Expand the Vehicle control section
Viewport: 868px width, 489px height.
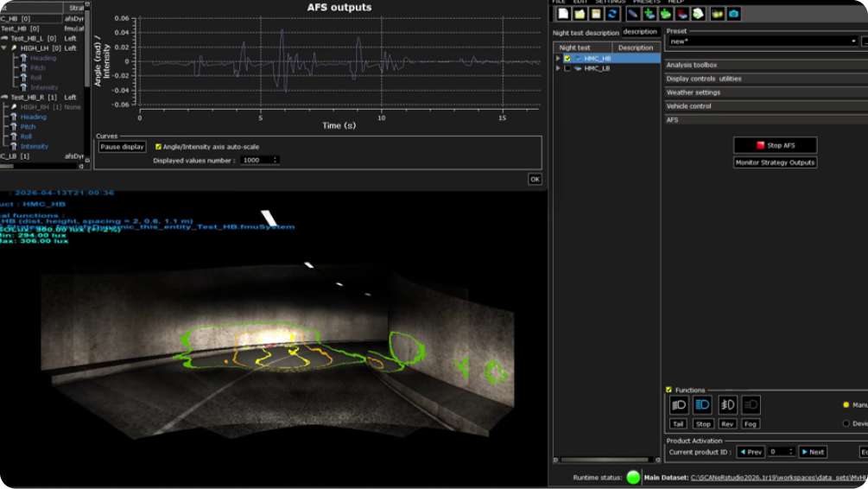766,106
